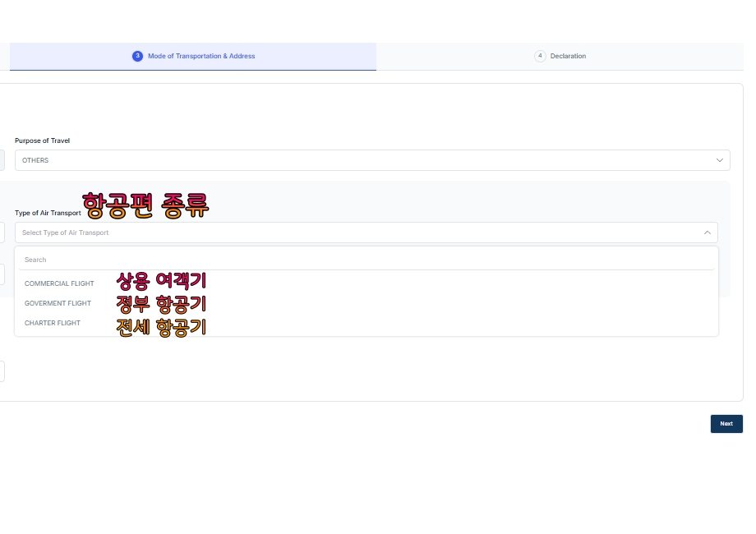Focus the dropdown Search field
The width and height of the screenshot is (756, 534).
click(x=366, y=260)
